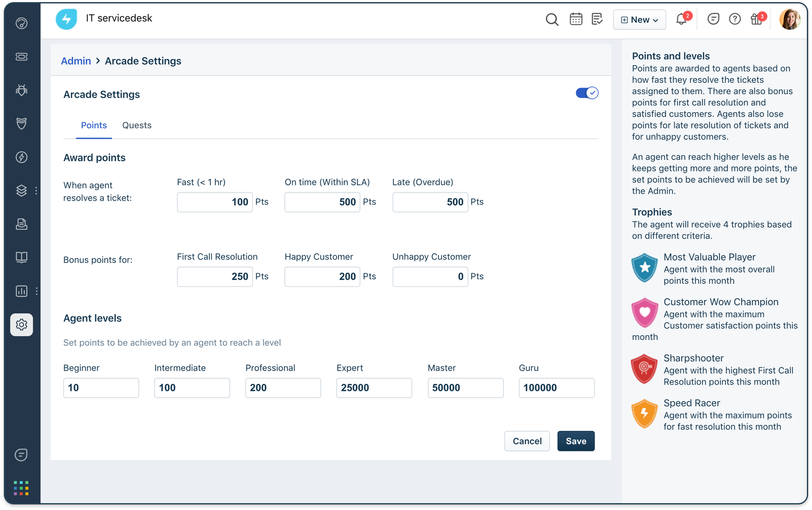The image size is (812, 510).
Task: Open the New dropdown in the header
Action: point(639,19)
